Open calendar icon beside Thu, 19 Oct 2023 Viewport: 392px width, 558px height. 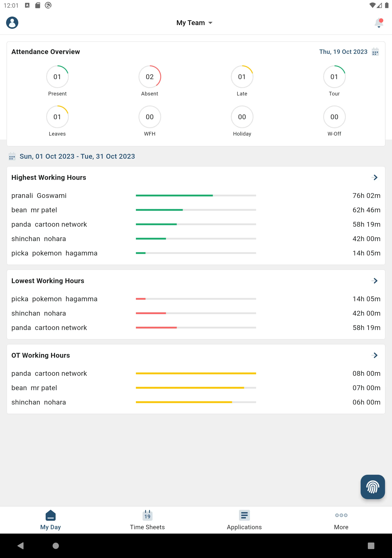click(375, 52)
